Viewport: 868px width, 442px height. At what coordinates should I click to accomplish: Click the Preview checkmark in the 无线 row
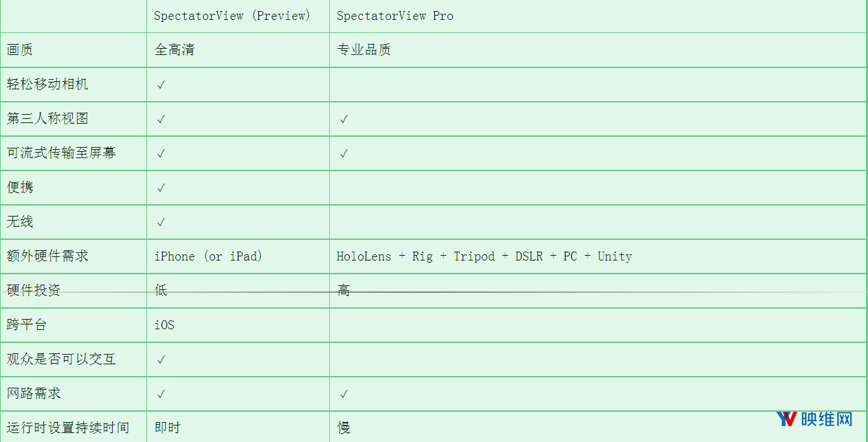click(161, 222)
